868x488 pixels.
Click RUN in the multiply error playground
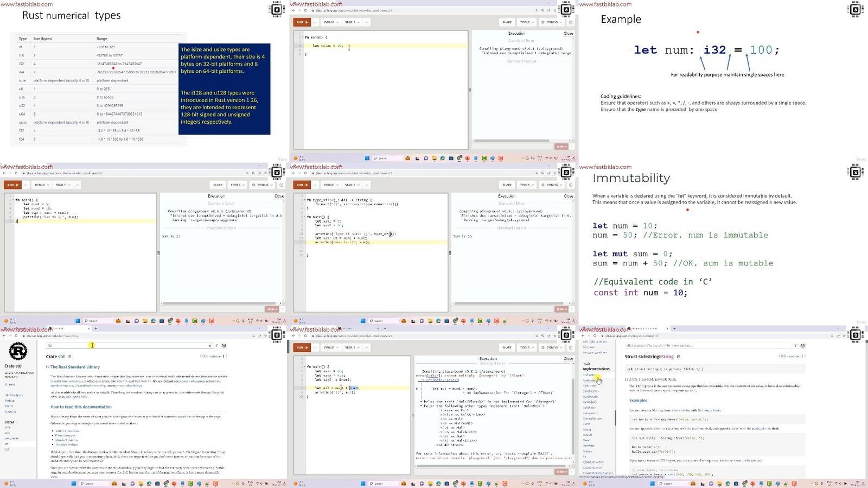tap(302, 347)
